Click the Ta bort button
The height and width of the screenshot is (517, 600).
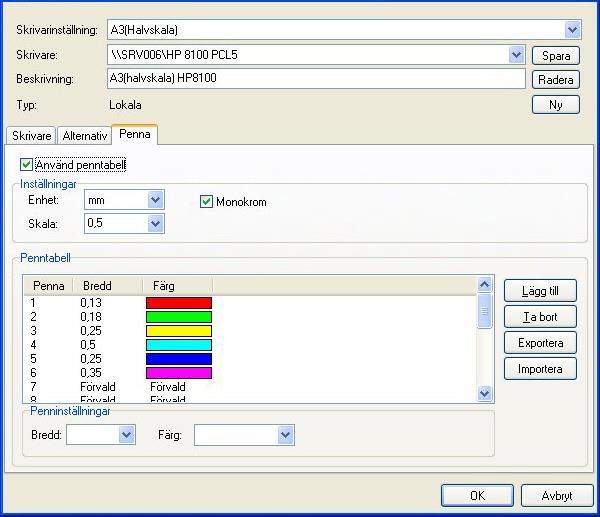tap(540, 317)
